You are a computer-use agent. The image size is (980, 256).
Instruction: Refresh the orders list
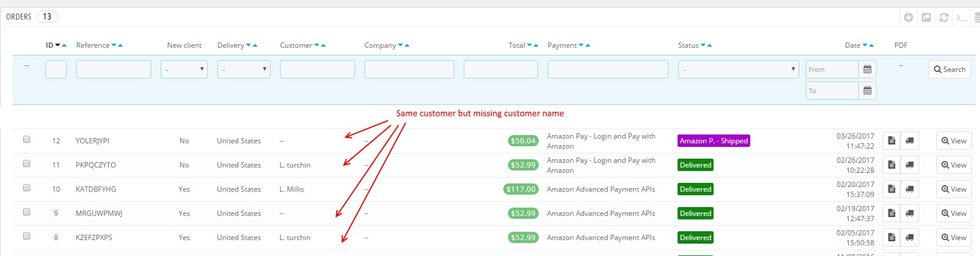pos(944,18)
